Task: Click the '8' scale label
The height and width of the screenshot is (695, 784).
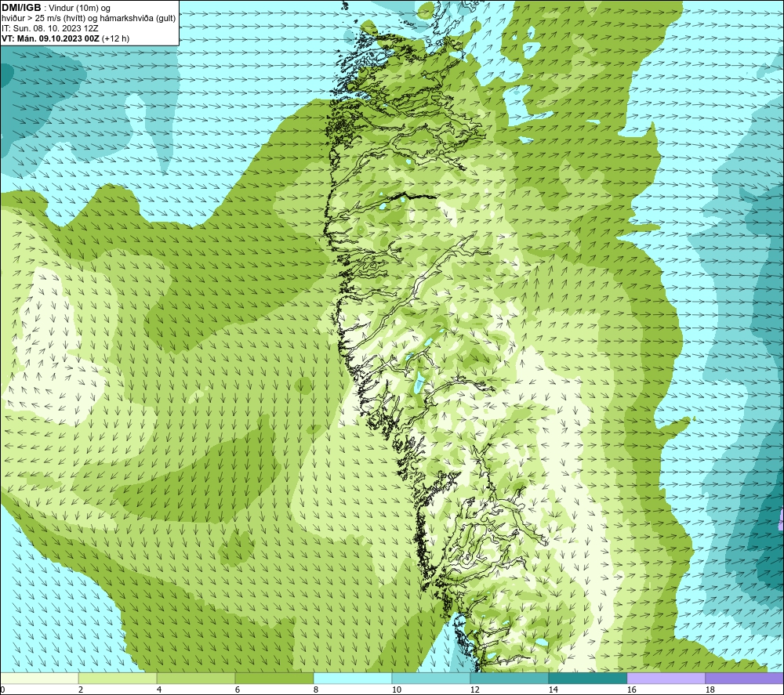Action: (x=315, y=690)
